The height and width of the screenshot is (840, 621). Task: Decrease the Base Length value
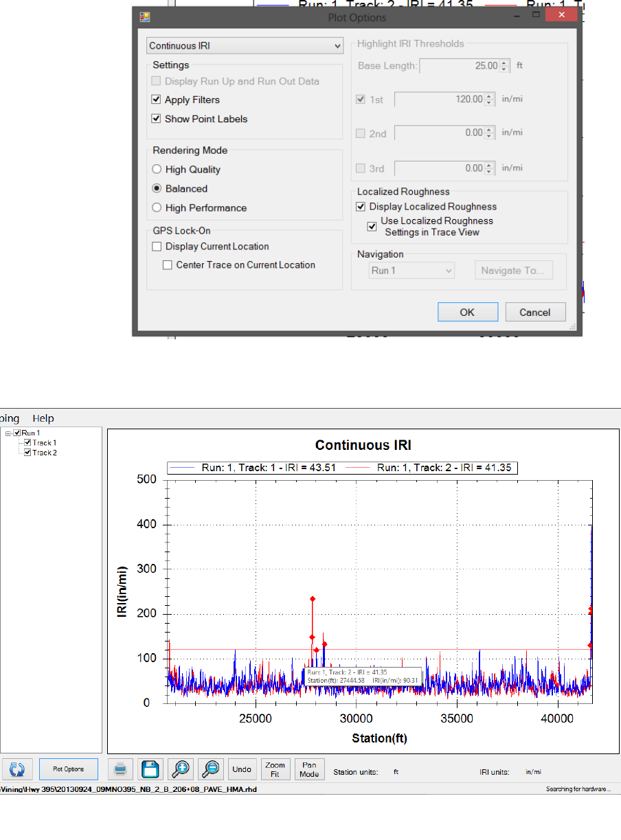(504, 69)
